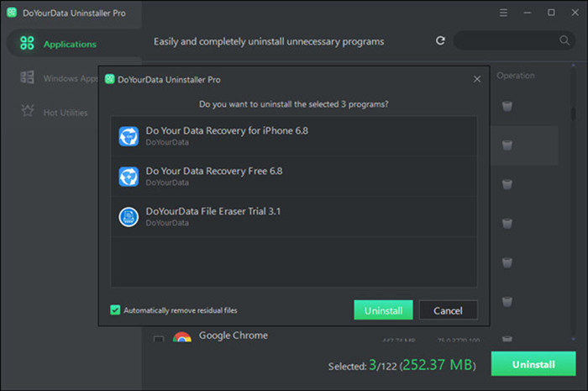Close the uninstall confirmation dialog
This screenshot has height=391, width=588.
(x=477, y=79)
